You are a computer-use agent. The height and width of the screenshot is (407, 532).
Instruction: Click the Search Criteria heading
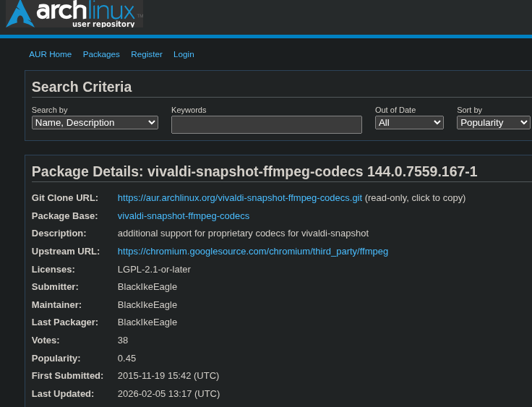(82, 87)
